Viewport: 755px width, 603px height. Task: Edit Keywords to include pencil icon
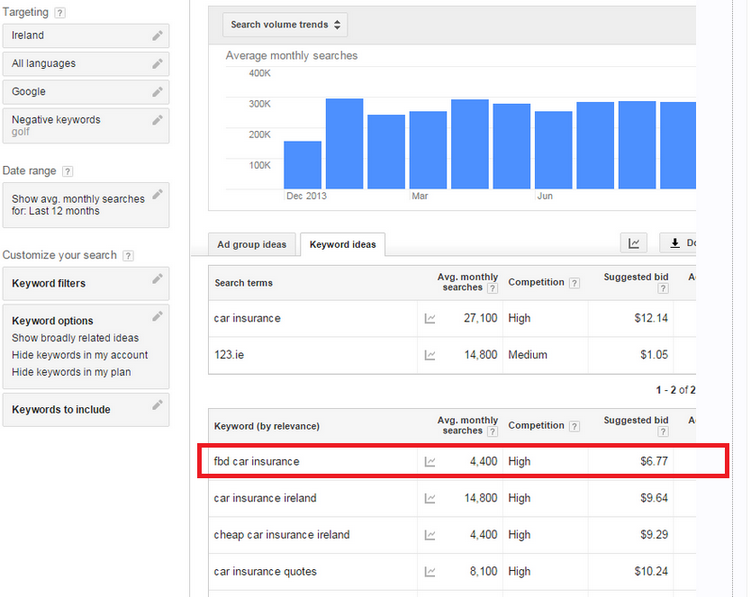coord(157,405)
